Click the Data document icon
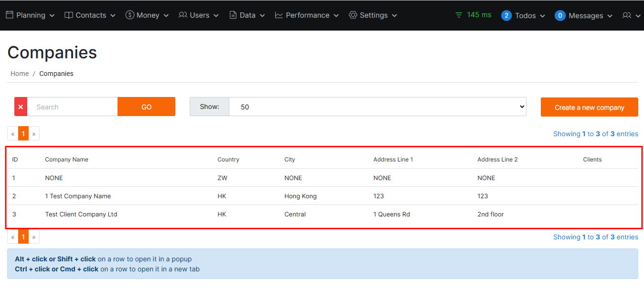644x290 pixels. (233, 15)
